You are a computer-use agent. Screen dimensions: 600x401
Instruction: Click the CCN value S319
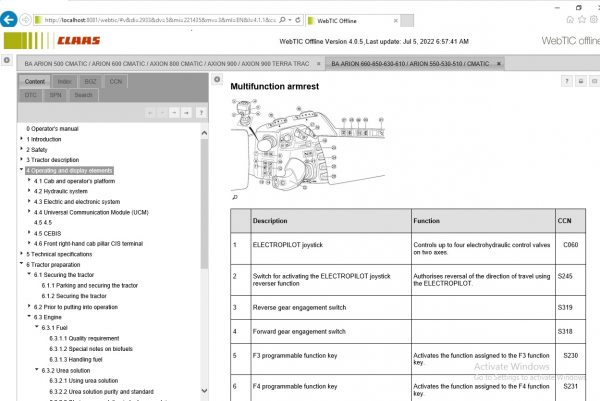click(x=565, y=307)
